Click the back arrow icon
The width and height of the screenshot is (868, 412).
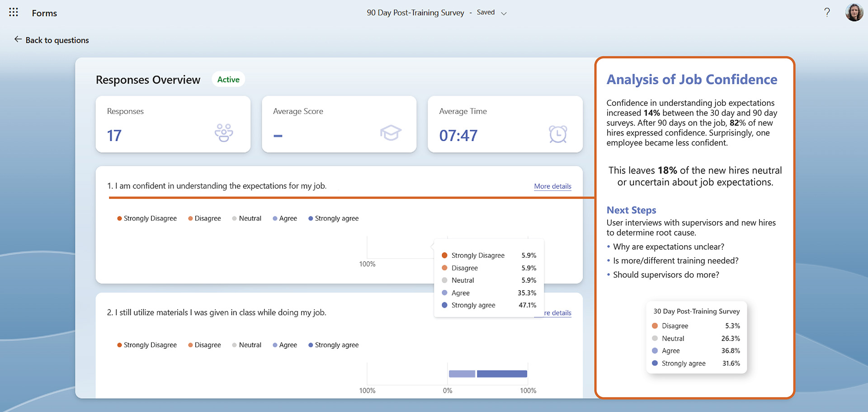(18, 39)
